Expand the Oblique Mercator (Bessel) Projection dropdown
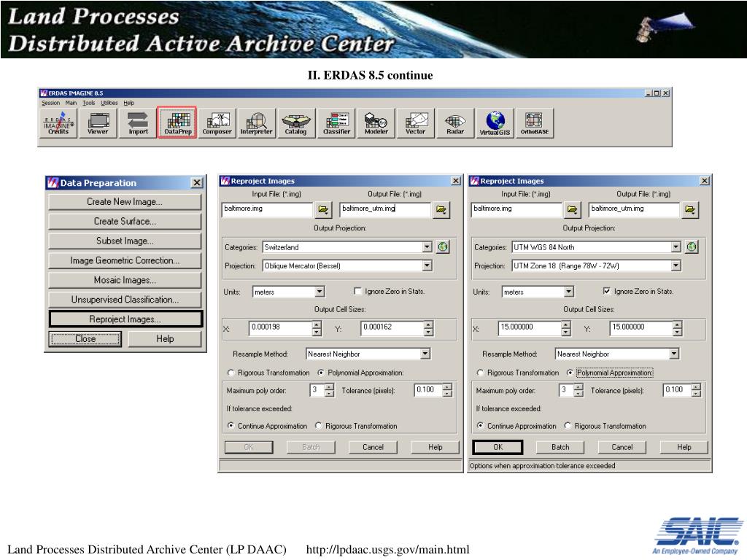Image resolution: width=747 pixels, height=560 pixels. coord(427,265)
